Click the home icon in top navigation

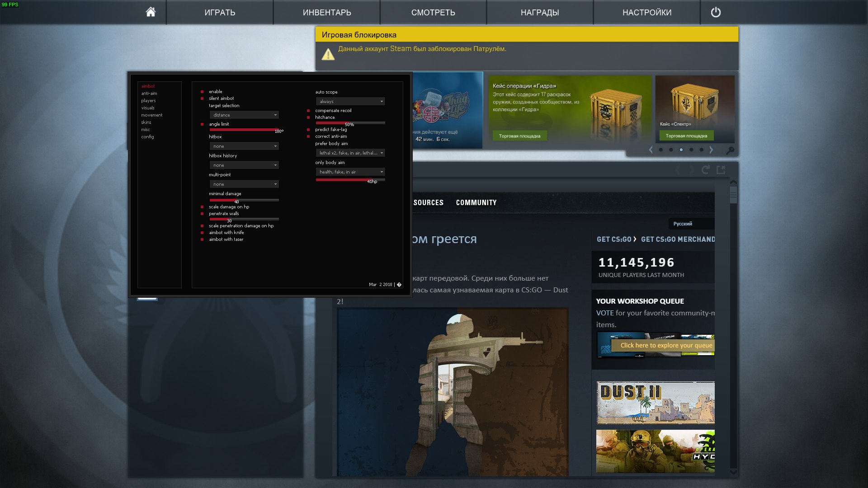(151, 12)
